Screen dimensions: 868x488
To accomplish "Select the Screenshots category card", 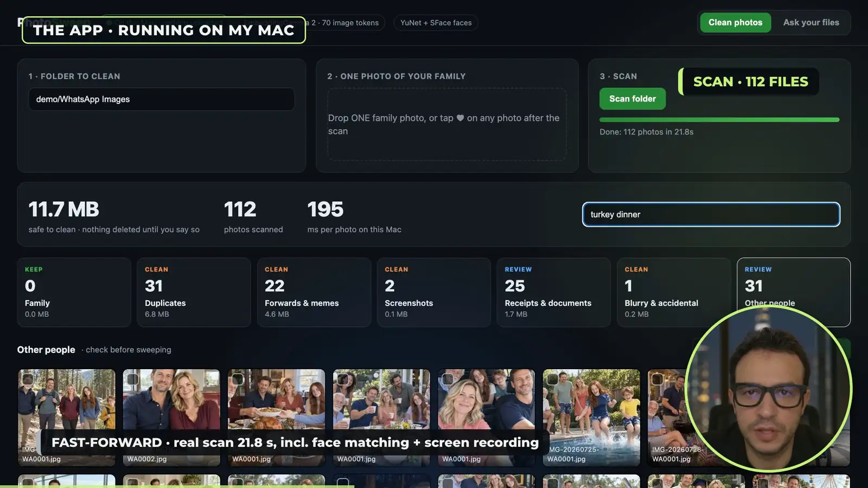I will [x=434, y=292].
